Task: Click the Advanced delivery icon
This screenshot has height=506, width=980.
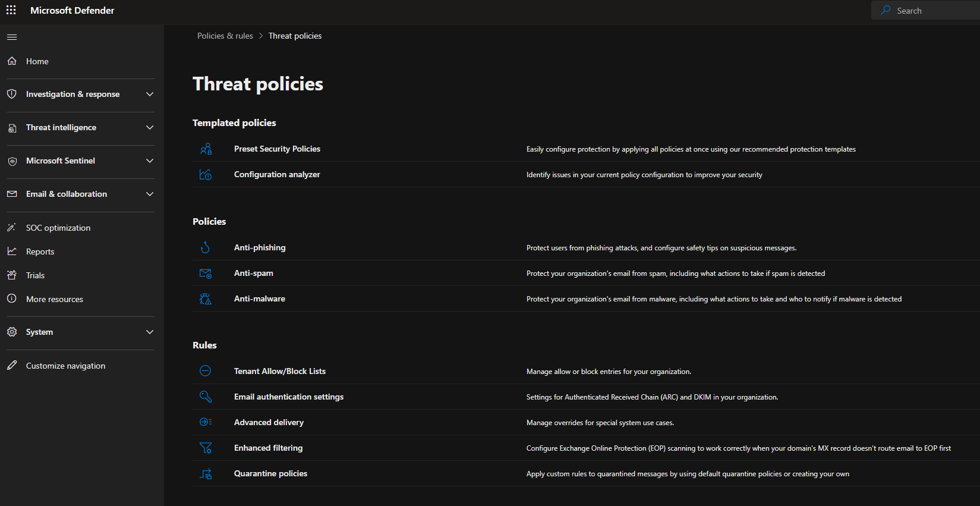Action: (x=206, y=422)
